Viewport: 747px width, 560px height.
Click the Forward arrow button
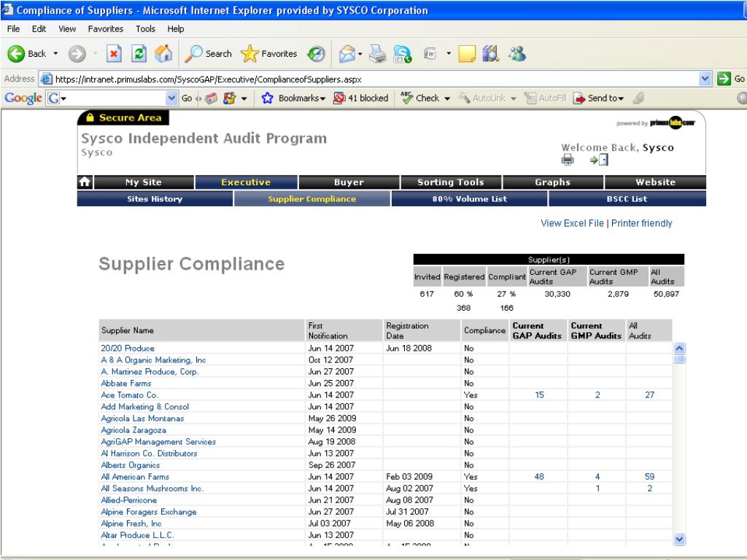(x=77, y=54)
